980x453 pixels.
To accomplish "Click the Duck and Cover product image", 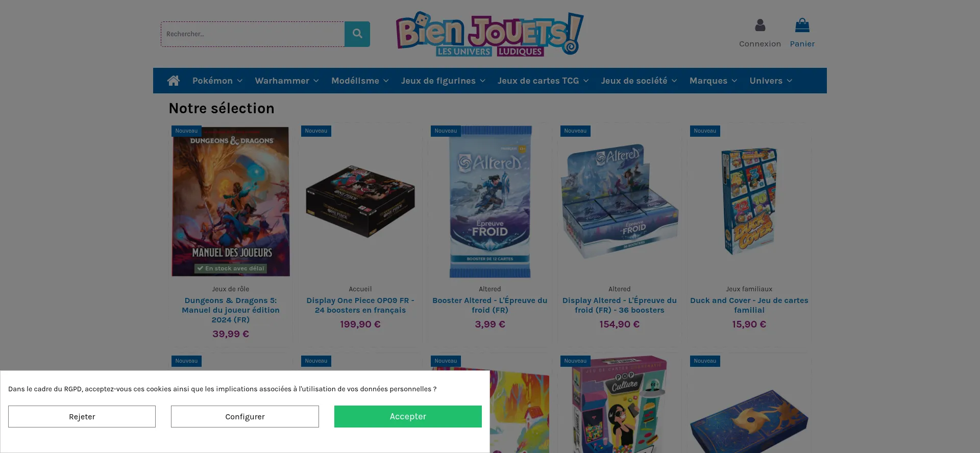I will coord(749,202).
